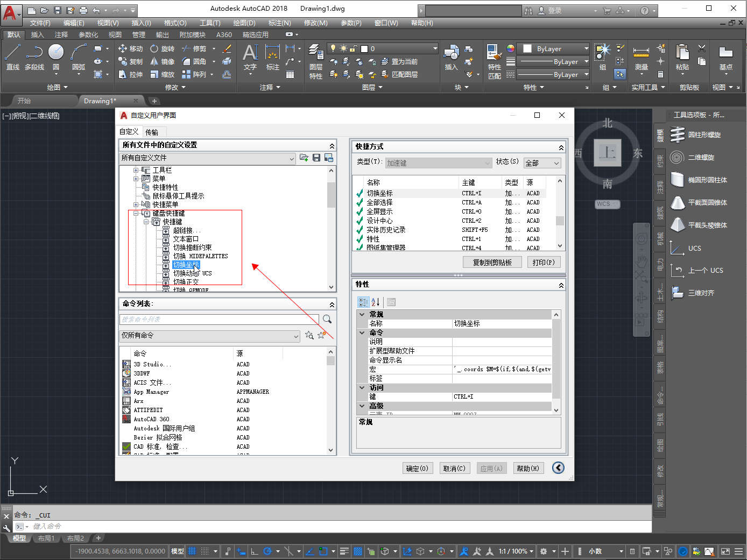This screenshot has height=560, width=747.
Task: Click the save customization files icon
Action: (316, 158)
